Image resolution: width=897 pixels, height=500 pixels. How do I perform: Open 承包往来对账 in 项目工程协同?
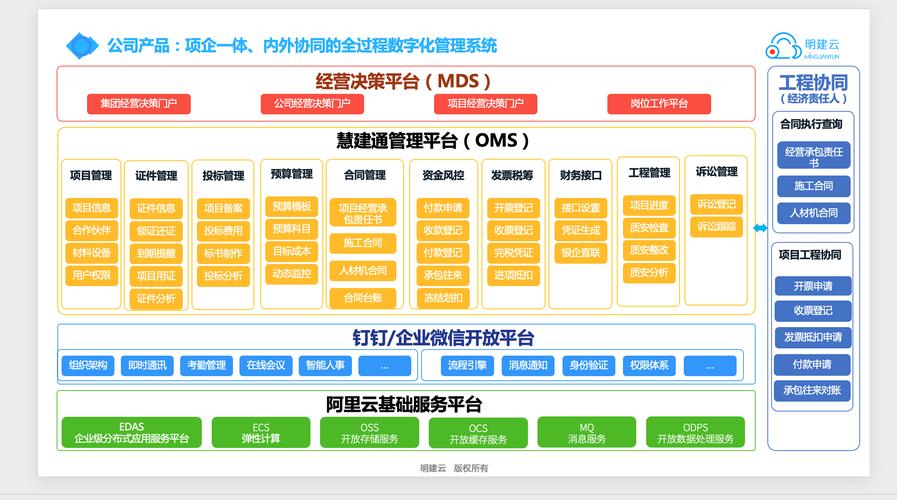coord(813,390)
